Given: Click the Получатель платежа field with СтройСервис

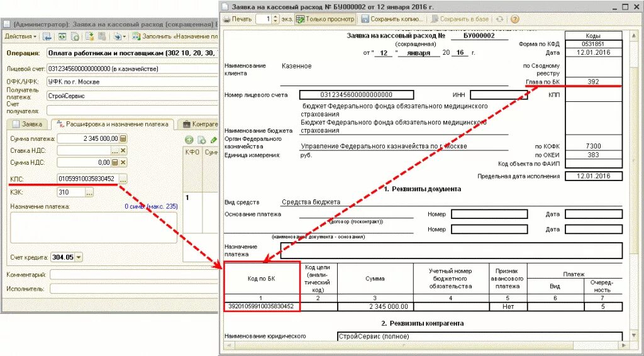Looking at the screenshot, I should 132,96.
